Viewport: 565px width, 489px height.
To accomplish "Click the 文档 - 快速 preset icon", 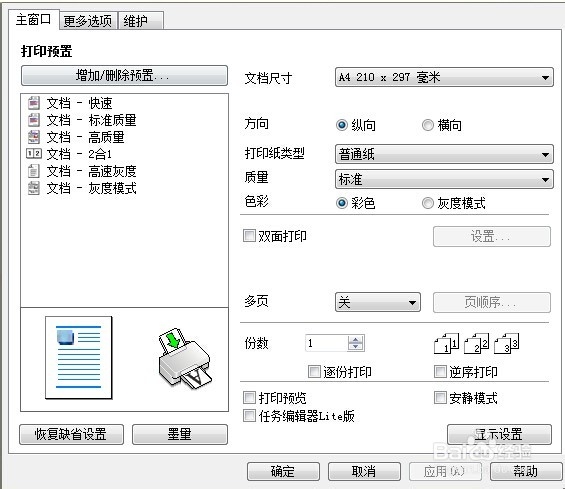I will coord(34,103).
